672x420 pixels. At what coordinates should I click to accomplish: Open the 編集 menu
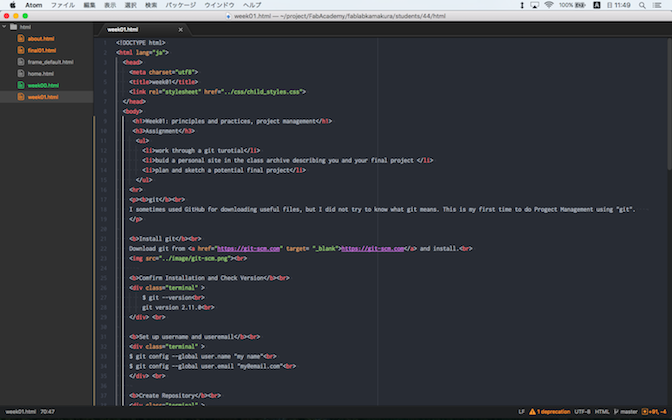tap(89, 5)
